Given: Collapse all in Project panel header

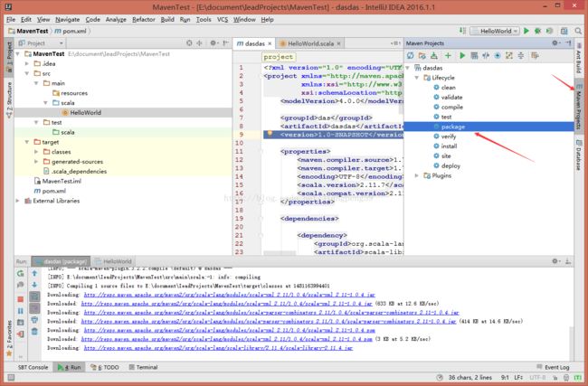Looking at the screenshot, I should click(x=200, y=43).
